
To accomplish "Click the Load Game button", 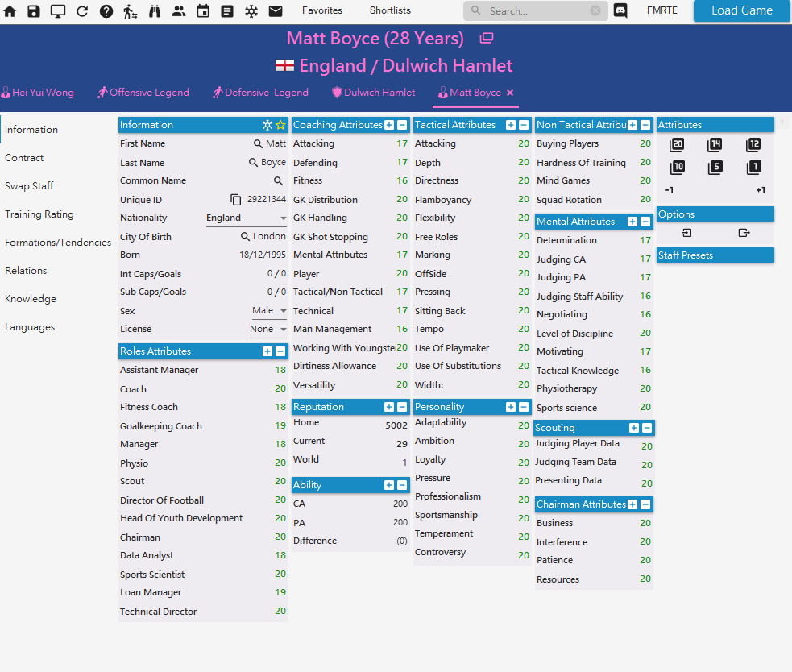I will (741, 10).
